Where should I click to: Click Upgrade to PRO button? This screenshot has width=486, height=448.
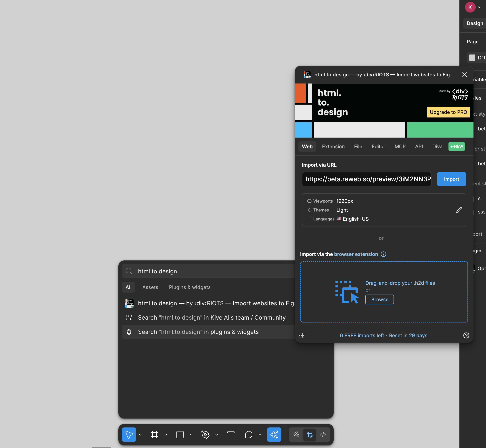click(448, 112)
